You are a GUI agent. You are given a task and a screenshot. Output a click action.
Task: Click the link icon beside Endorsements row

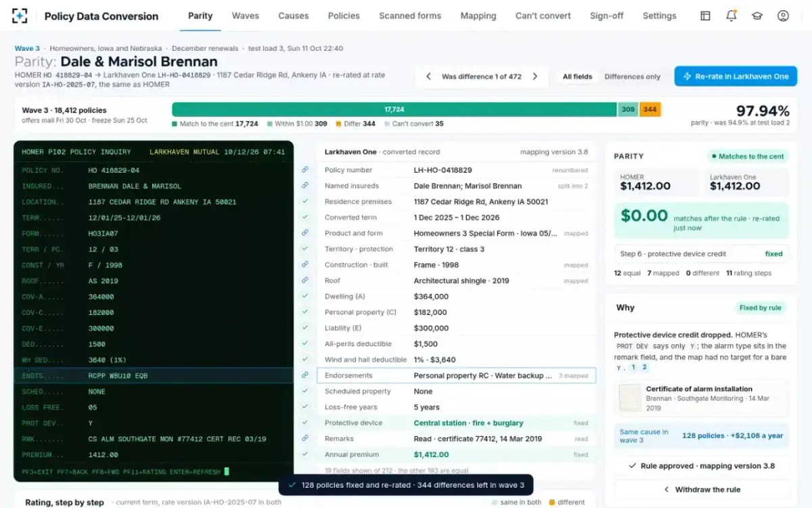(305, 375)
